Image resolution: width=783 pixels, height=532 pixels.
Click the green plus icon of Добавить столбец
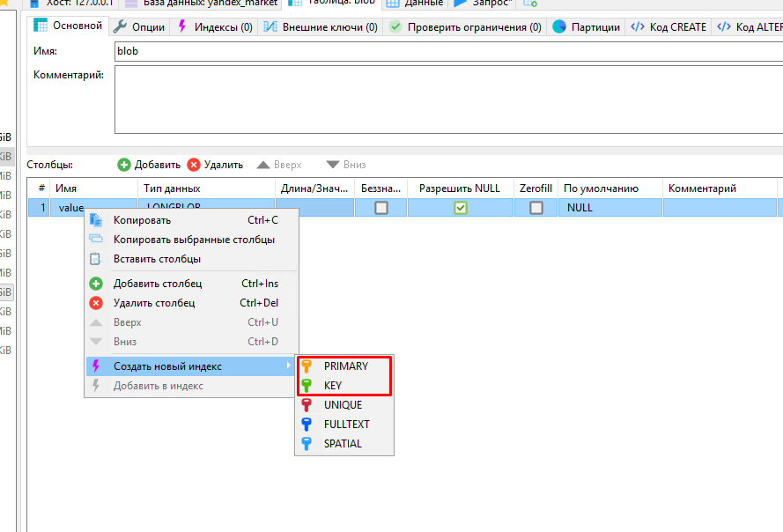coord(96,284)
